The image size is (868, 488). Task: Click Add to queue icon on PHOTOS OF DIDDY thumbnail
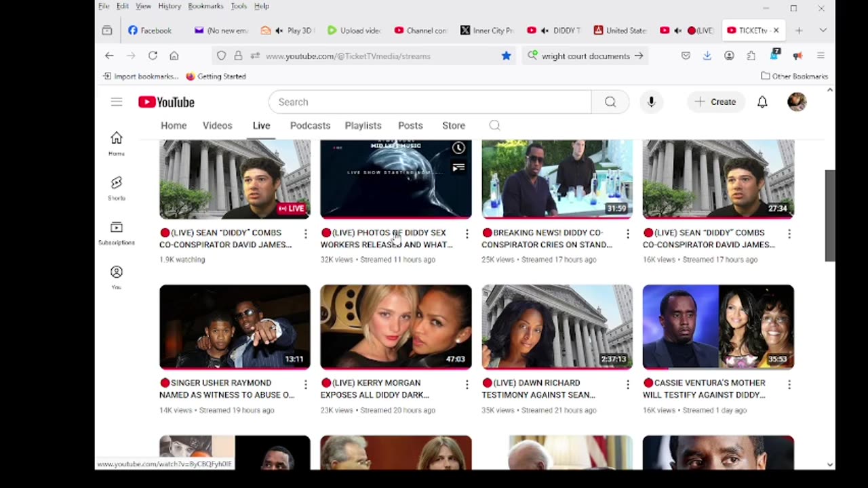point(458,167)
